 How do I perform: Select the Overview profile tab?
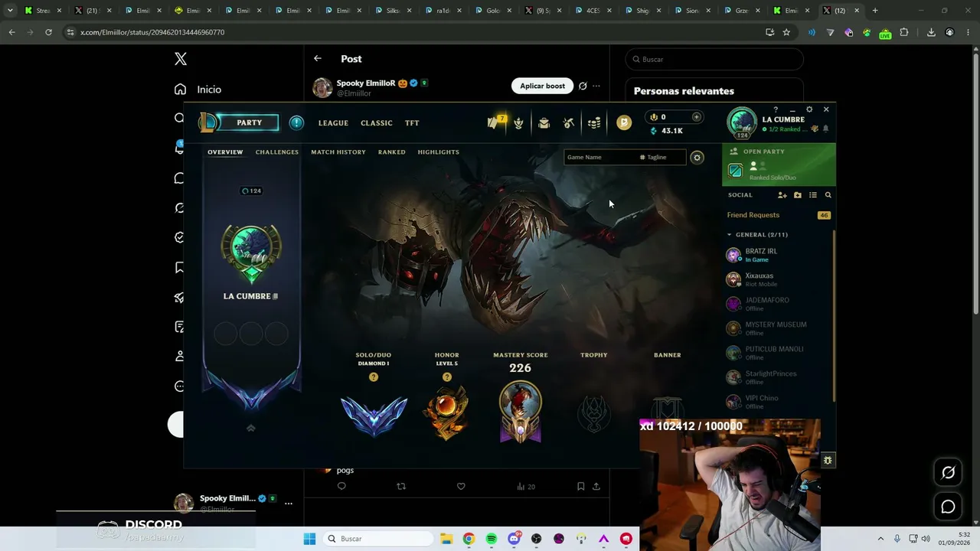225,152
